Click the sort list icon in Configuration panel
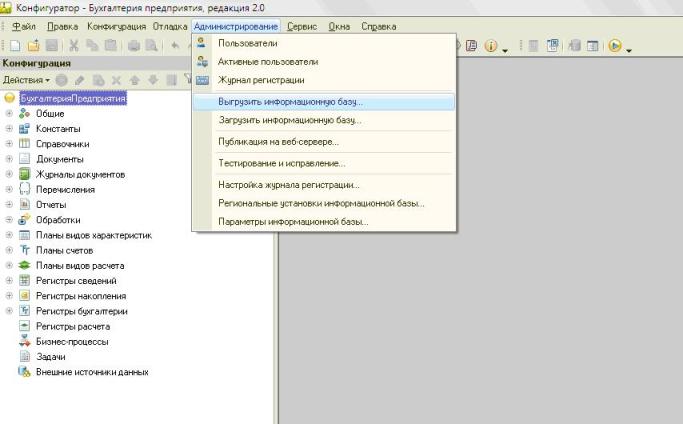Screen dimensions: 683x424 point(172,80)
